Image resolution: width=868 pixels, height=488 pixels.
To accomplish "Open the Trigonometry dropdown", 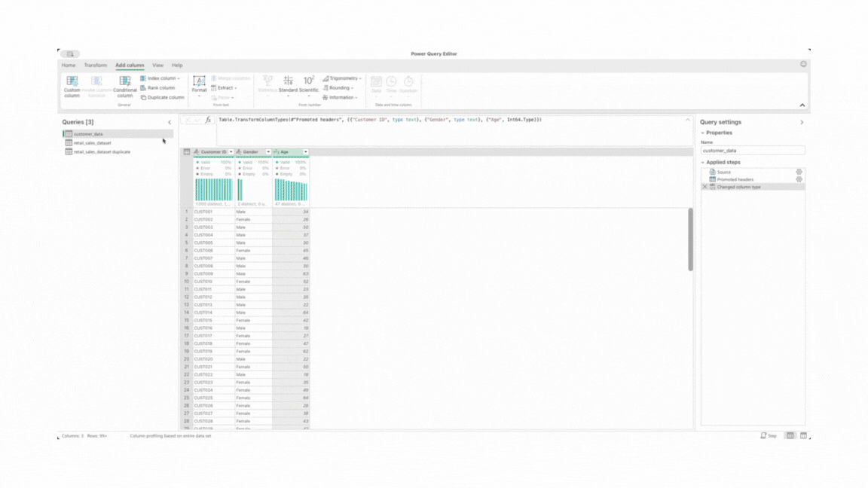I will coord(342,78).
